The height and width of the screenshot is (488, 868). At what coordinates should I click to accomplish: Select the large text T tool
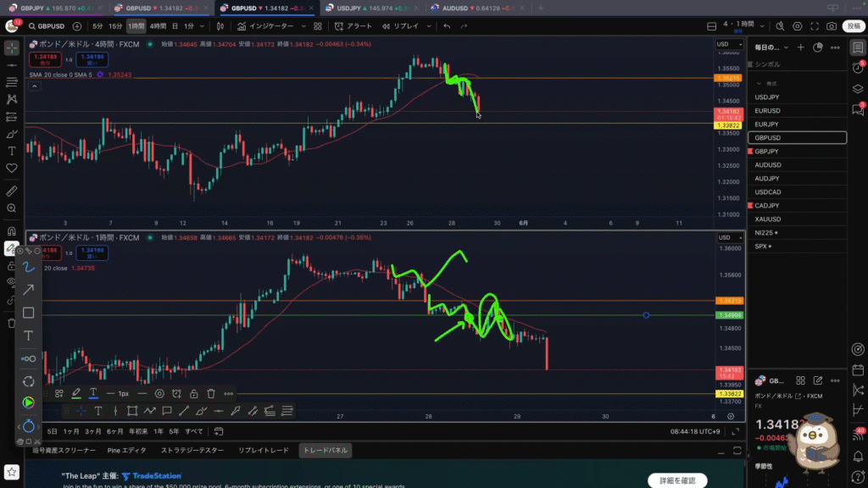pos(28,335)
